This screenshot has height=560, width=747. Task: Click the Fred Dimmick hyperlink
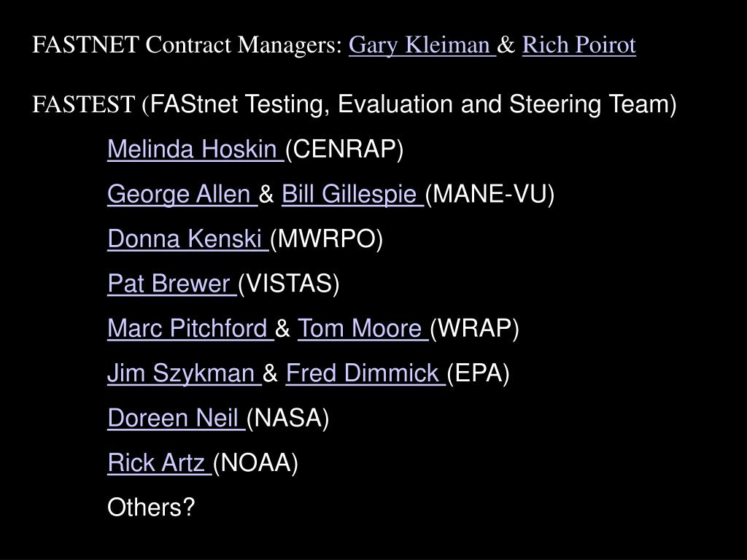[x=365, y=373]
